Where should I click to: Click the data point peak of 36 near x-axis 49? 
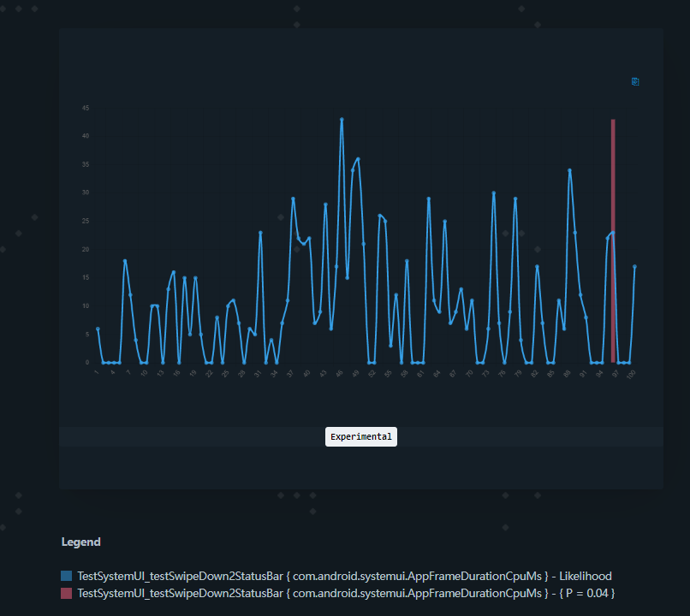click(358, 159)
